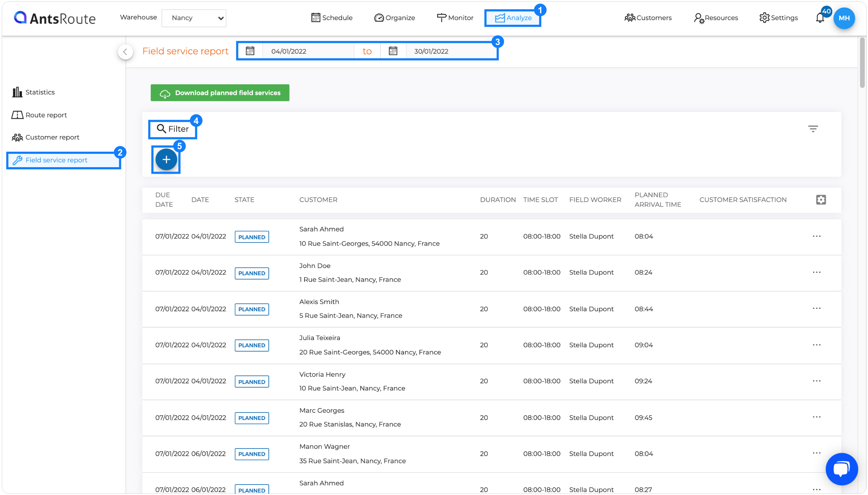
Task: Click the Field service report page title
Action: pos(185,51)
